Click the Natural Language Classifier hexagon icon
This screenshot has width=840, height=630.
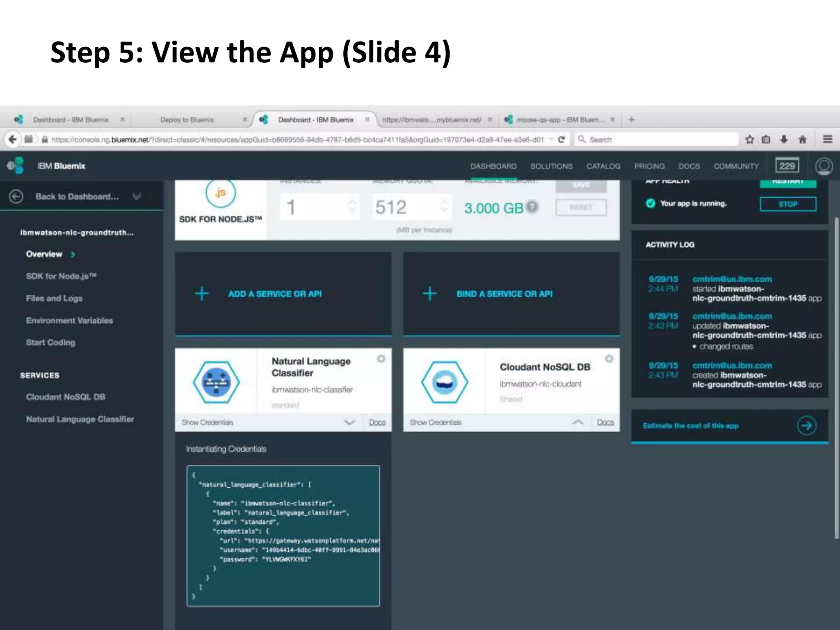pos(216,382)
